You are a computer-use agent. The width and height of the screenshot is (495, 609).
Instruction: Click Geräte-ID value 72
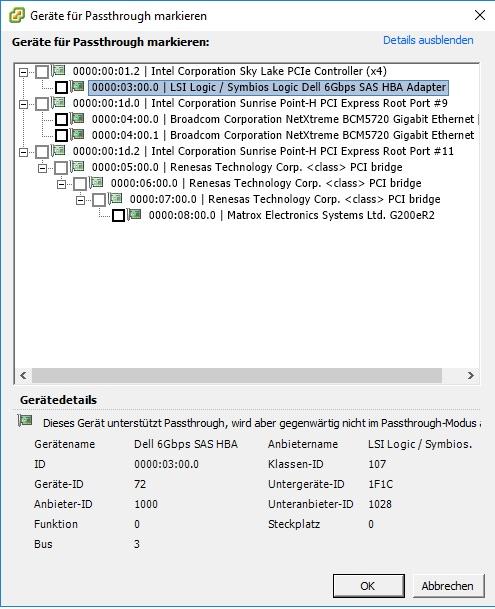click(x=140, y=484)
